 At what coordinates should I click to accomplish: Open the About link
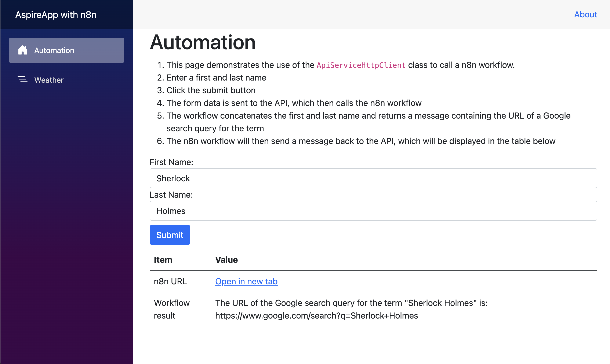click(585, 14)
